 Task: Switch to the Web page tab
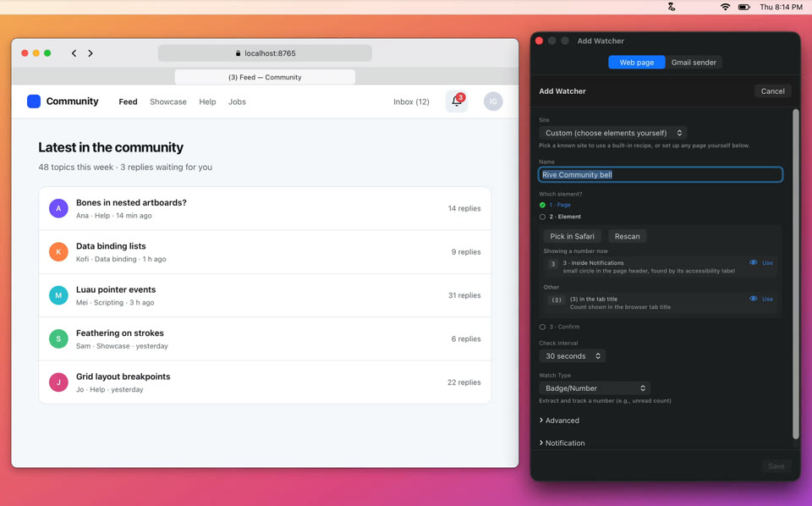[x=636, y=62]
